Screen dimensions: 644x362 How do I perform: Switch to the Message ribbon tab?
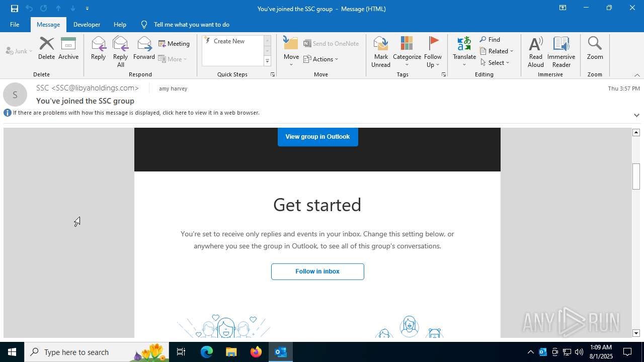coord(48,24)
